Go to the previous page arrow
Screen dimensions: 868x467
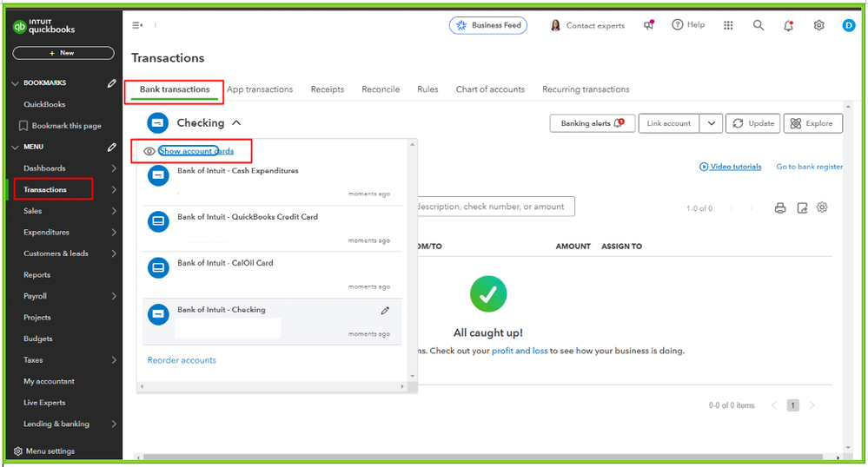pyautogui.click(x=774, y=405)
